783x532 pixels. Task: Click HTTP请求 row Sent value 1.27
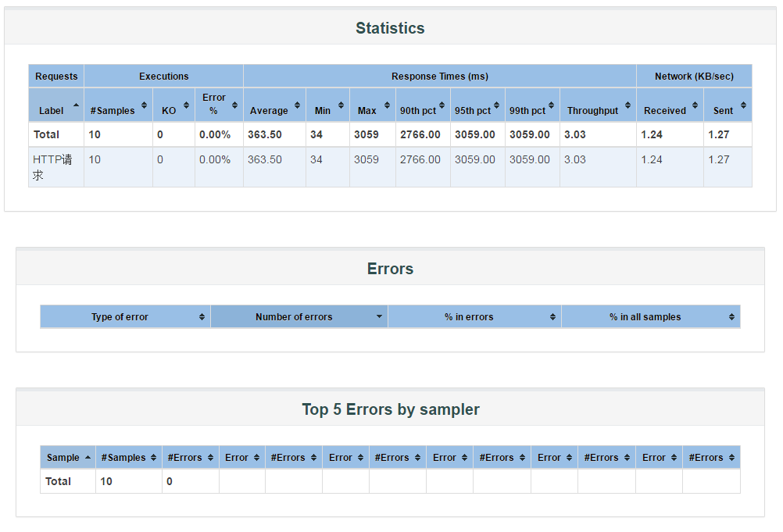[719, 159]
